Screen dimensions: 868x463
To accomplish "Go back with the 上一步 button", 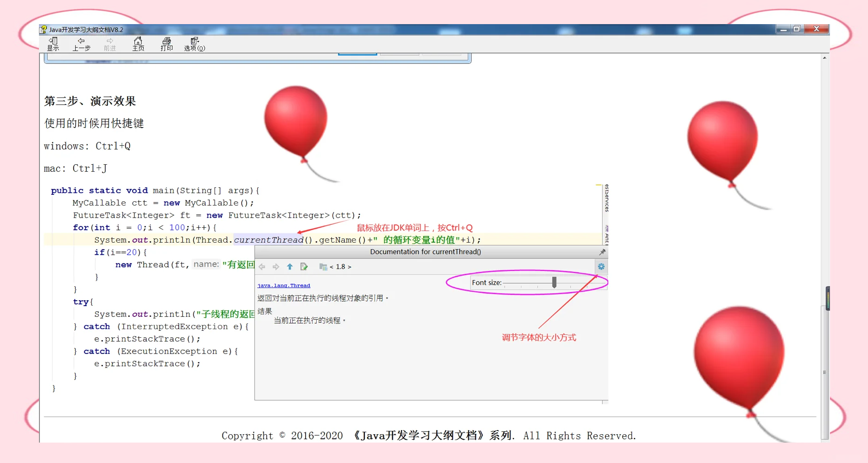I will (81, 44).
